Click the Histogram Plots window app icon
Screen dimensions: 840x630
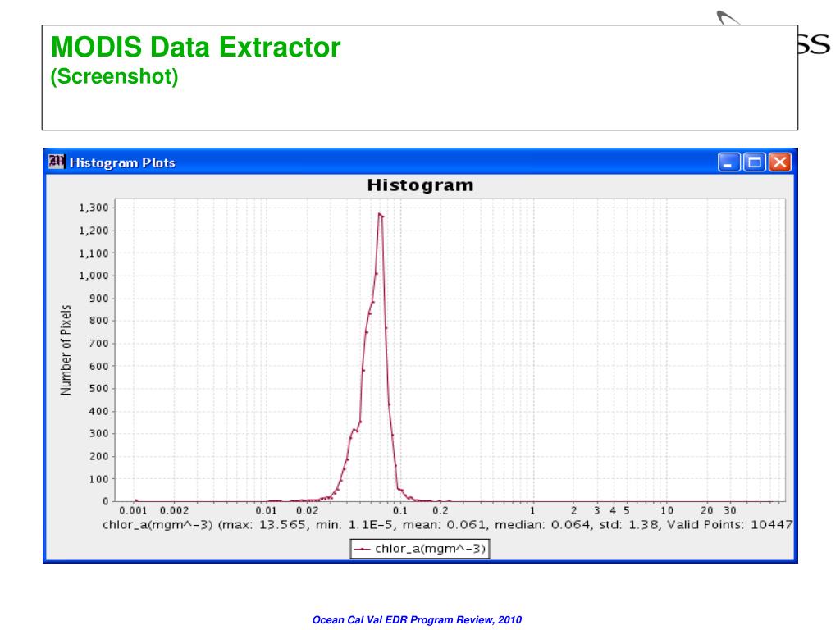pyautogui.click(x=57, y=162)
